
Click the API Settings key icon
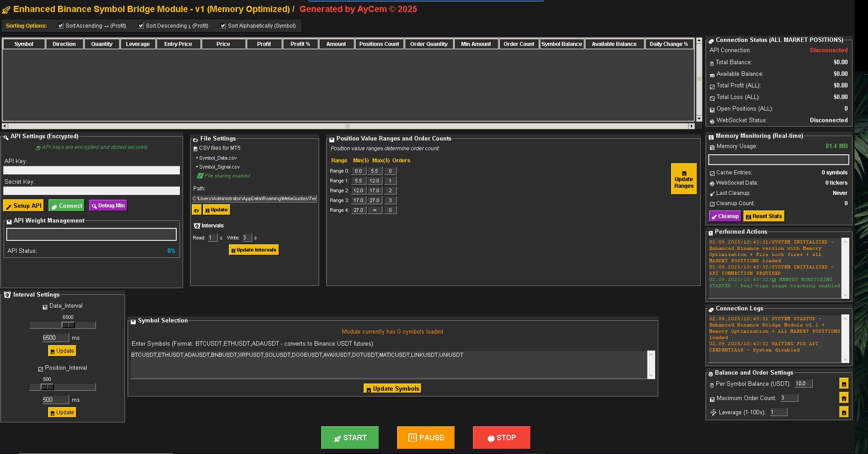point(6,137)
